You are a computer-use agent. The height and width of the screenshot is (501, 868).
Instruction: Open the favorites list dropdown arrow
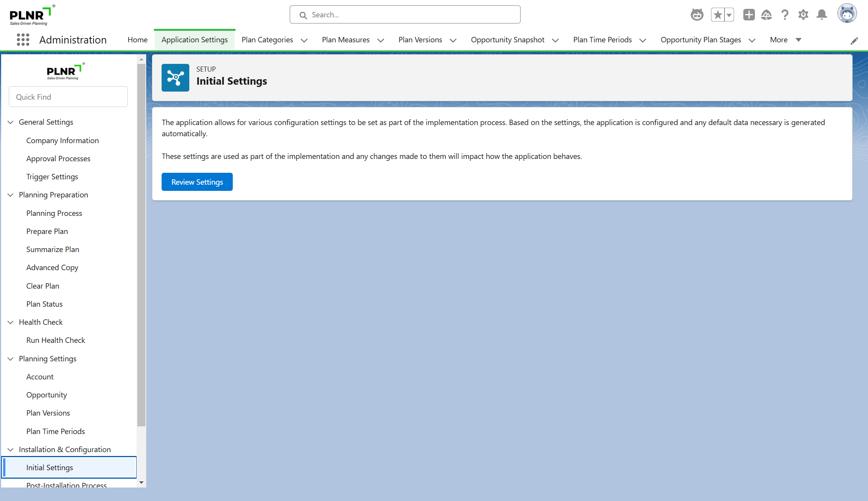(729, 15)
